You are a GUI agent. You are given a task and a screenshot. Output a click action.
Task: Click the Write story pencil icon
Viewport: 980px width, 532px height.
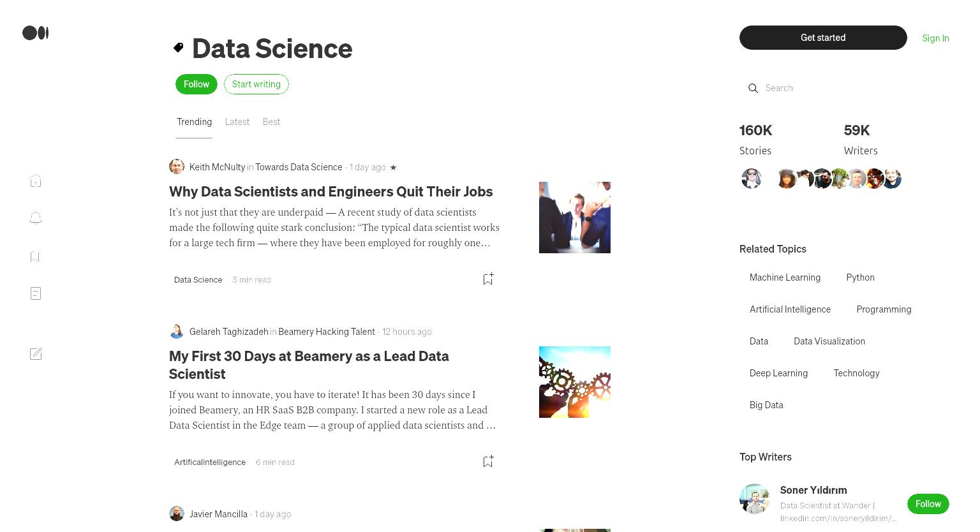(36, 353)
